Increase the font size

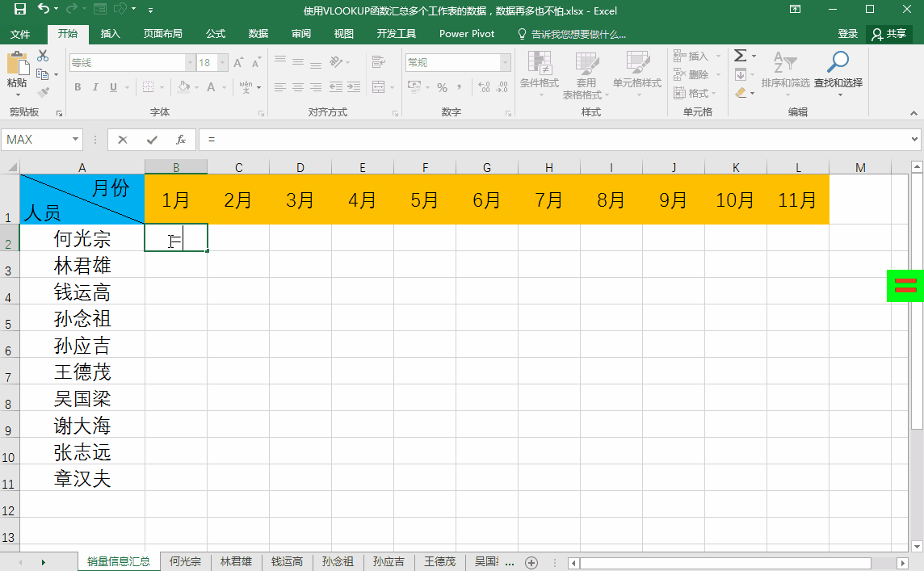[x=238, y=62]
